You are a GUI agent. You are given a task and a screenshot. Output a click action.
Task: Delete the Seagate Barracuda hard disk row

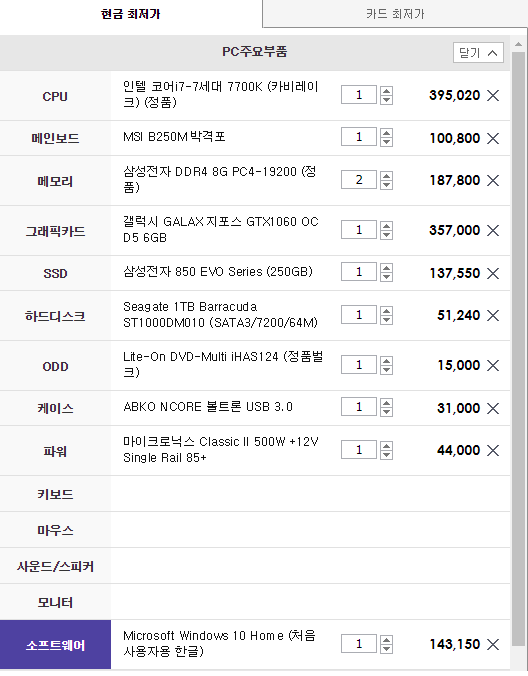[x=493, y=316]
